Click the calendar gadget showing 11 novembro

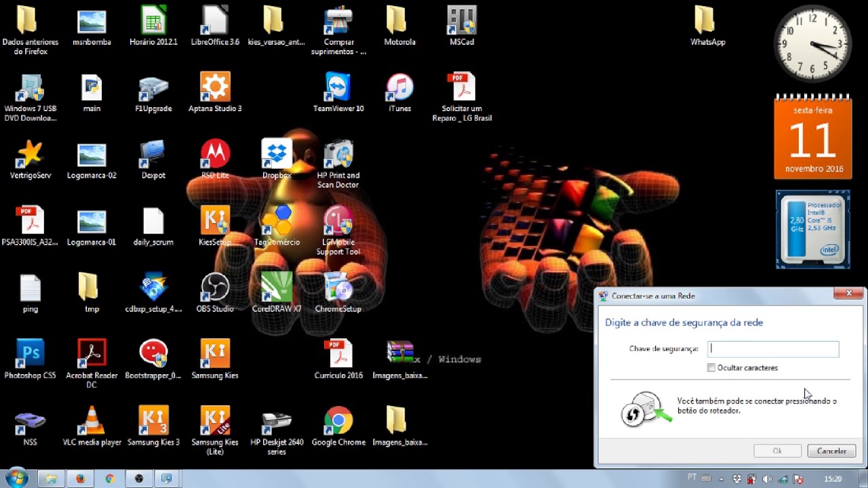(x=812, y=137)
